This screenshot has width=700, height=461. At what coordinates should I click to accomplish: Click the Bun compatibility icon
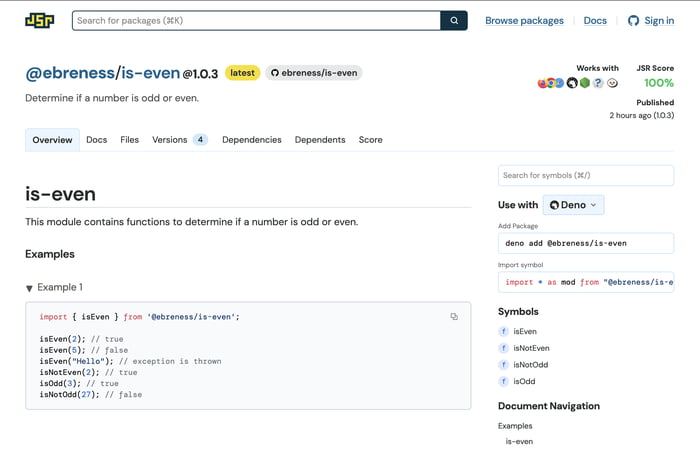[x=612, y=83]
